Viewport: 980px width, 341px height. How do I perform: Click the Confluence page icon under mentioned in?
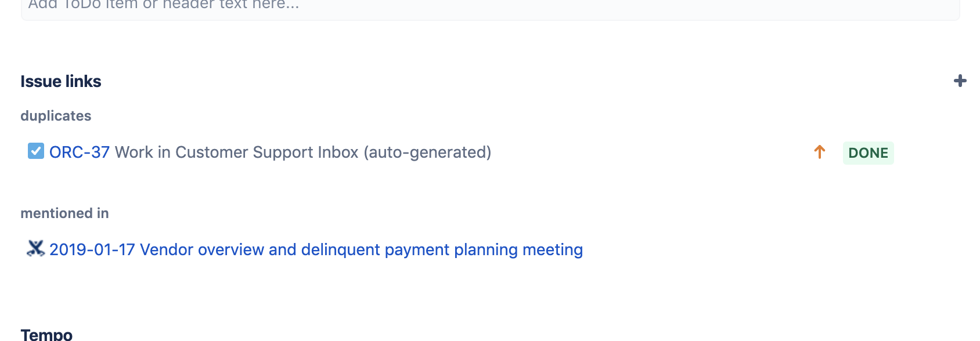tap(35, 249)
